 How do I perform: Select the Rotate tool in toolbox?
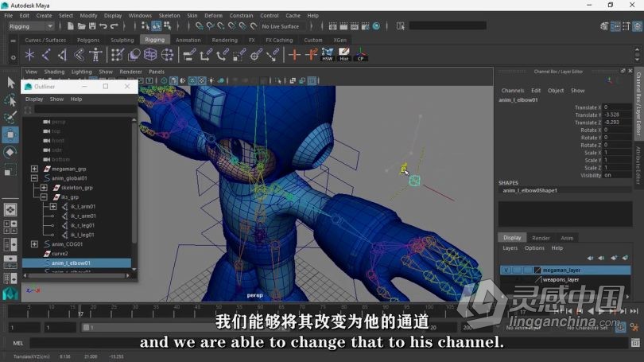point(10,152)
